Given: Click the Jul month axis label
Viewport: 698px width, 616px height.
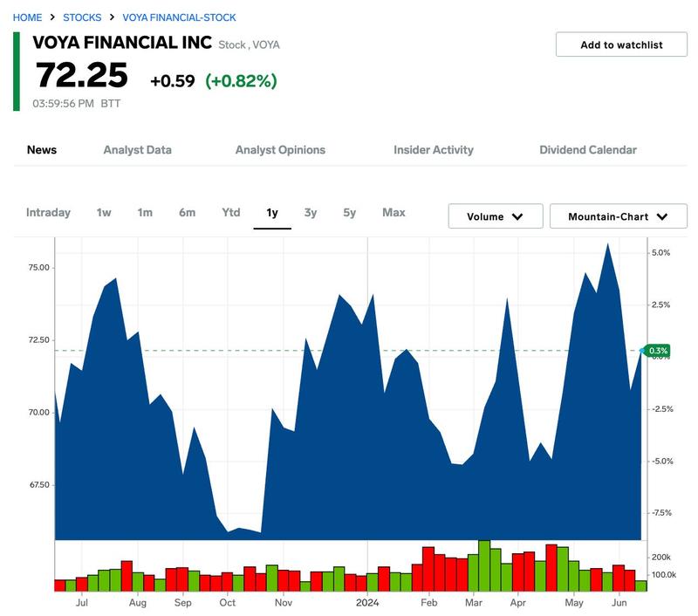Looking at the screenshot, I should (x=82, y=603).
